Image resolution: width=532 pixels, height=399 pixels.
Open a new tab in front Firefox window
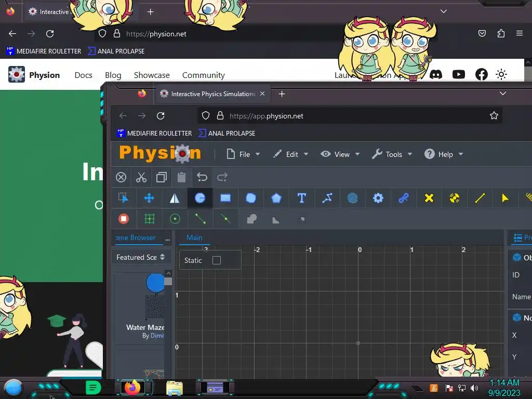click(x=282, y=94)
